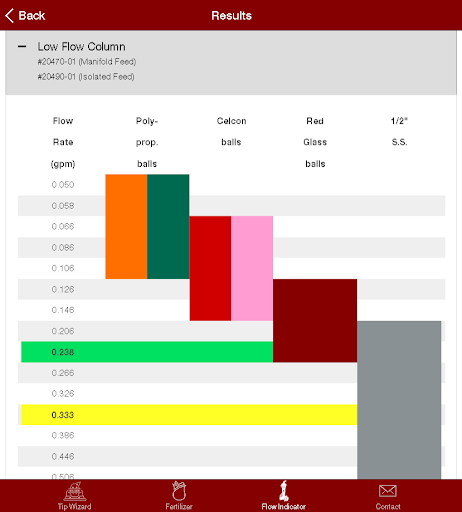Tap the Contact tab label

tap(388, 506)
